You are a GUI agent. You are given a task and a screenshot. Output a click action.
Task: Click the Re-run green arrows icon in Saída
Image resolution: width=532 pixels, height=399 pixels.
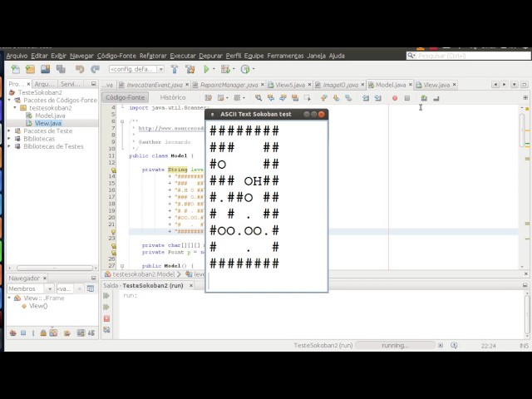click(106, 296)
